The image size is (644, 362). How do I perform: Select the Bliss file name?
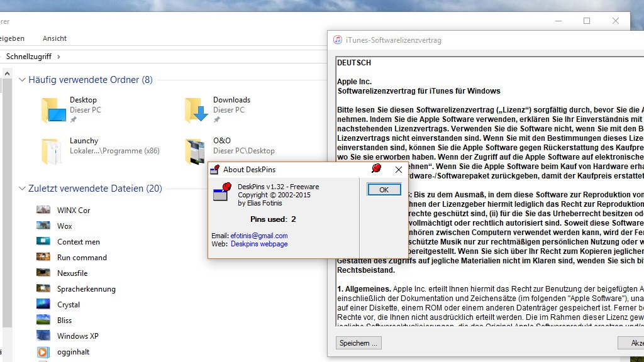65,320
